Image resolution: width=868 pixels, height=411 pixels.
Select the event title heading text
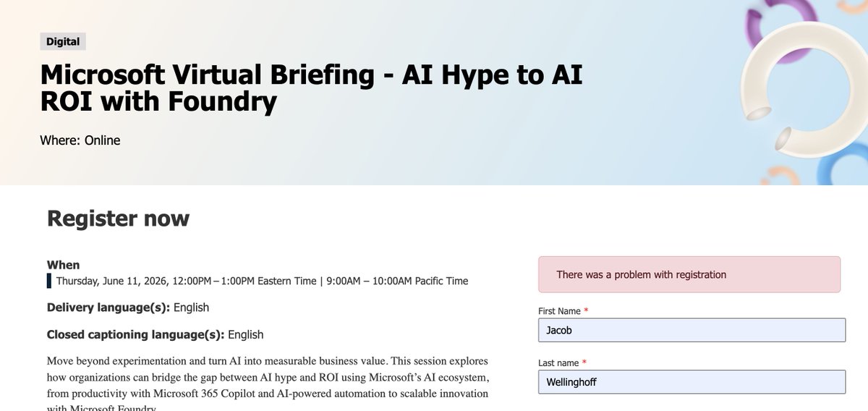[311, 88]
